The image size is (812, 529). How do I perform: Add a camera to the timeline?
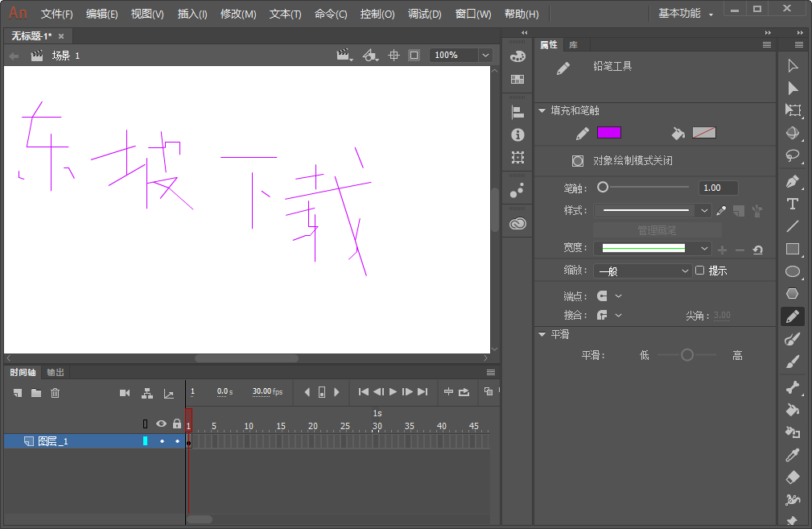[x=125, y=394]
